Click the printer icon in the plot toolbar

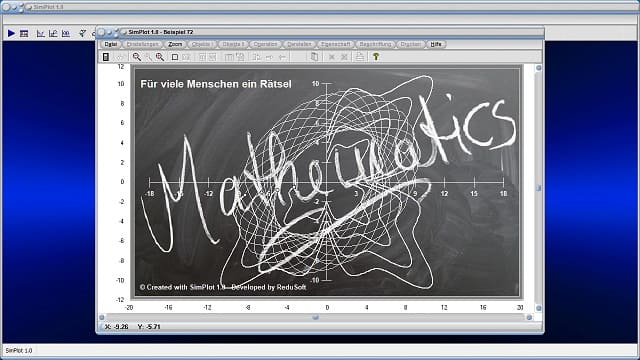(x=360, y=57)
